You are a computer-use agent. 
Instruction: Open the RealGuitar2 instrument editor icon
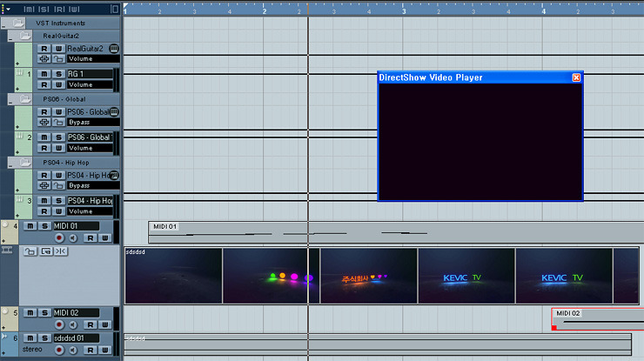pos(114,49)
